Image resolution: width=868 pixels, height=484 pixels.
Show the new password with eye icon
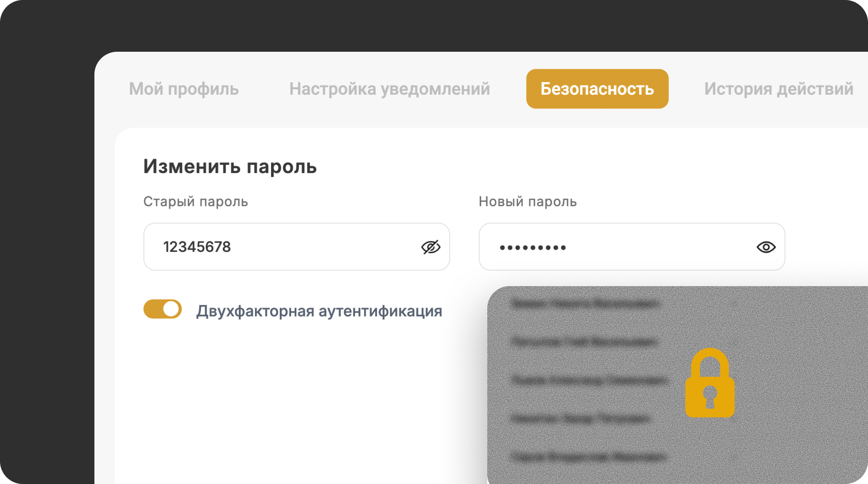pos(766,247)
